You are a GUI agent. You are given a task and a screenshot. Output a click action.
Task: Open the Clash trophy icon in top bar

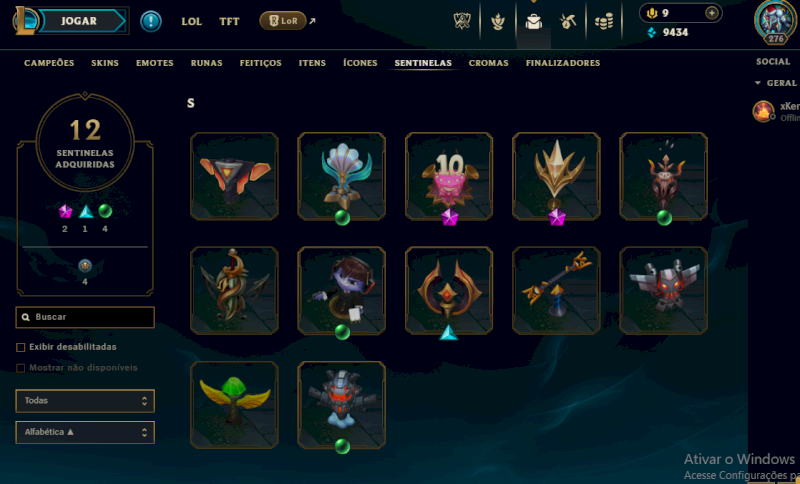(462, 21)
